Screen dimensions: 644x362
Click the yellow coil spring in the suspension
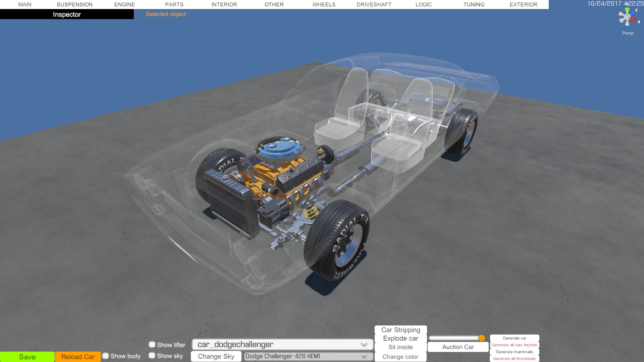click(x=311, y=212)
